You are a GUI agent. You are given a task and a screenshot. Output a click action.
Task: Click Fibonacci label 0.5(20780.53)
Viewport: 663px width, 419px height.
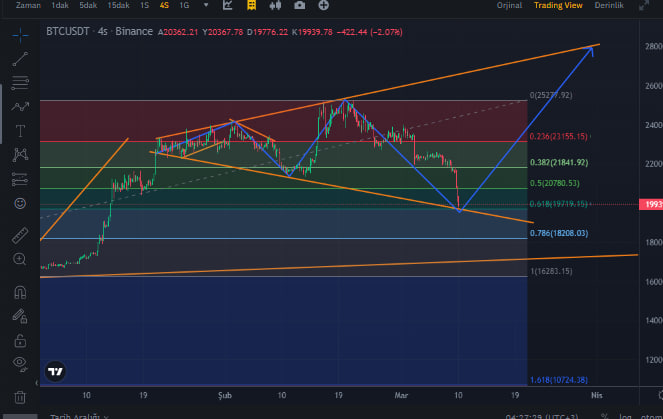(x=554, y=183)
